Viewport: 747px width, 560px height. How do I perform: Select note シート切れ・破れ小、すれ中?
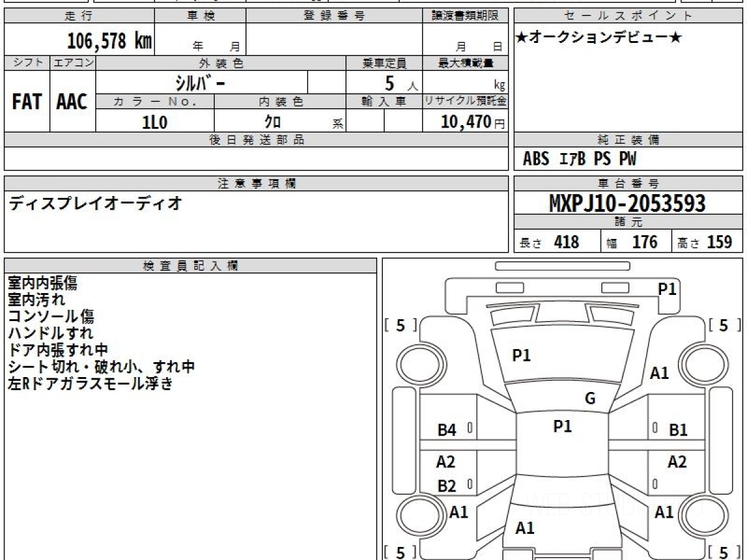coord(101,367)
